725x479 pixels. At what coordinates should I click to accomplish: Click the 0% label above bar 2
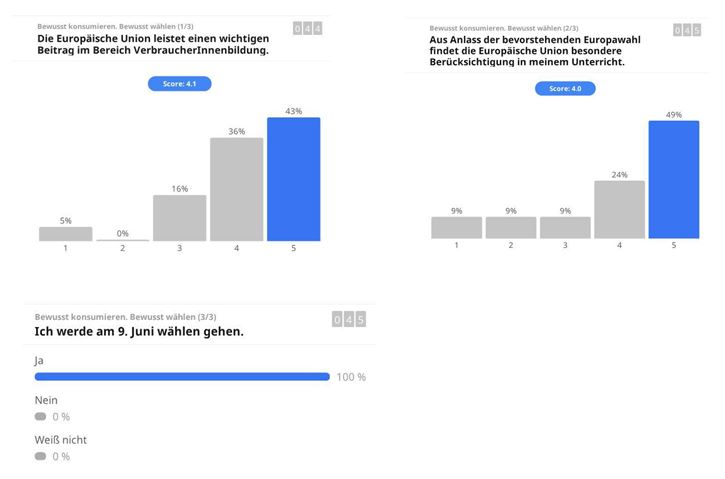tap(122, 233)
